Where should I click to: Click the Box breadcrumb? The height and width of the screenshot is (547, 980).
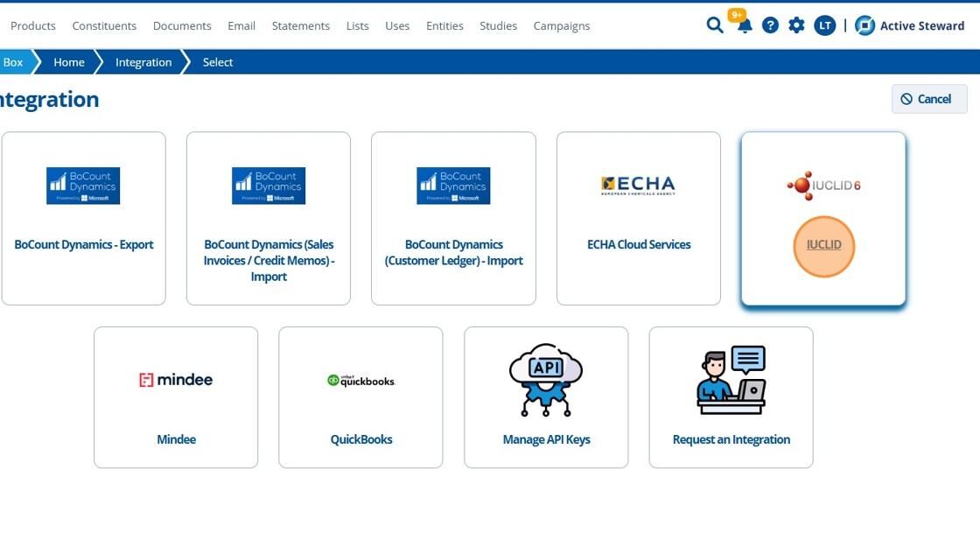12,62
